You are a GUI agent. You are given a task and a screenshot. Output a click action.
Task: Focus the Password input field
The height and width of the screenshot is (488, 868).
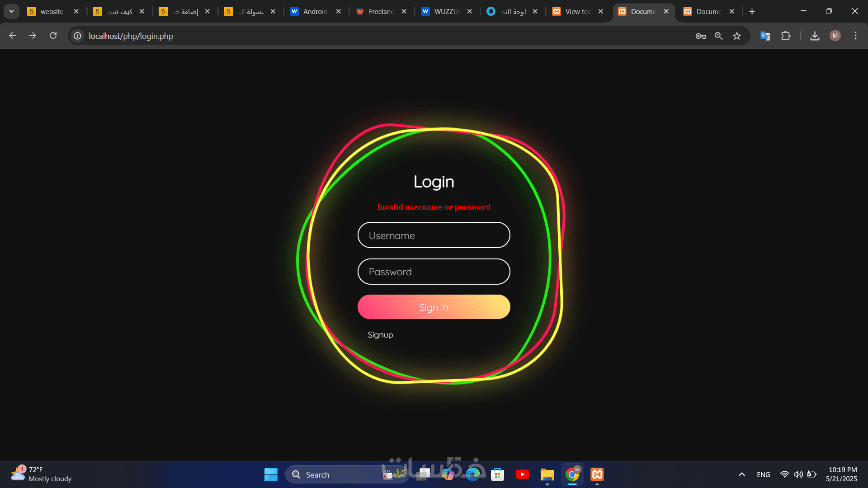[x=434, y=272]
